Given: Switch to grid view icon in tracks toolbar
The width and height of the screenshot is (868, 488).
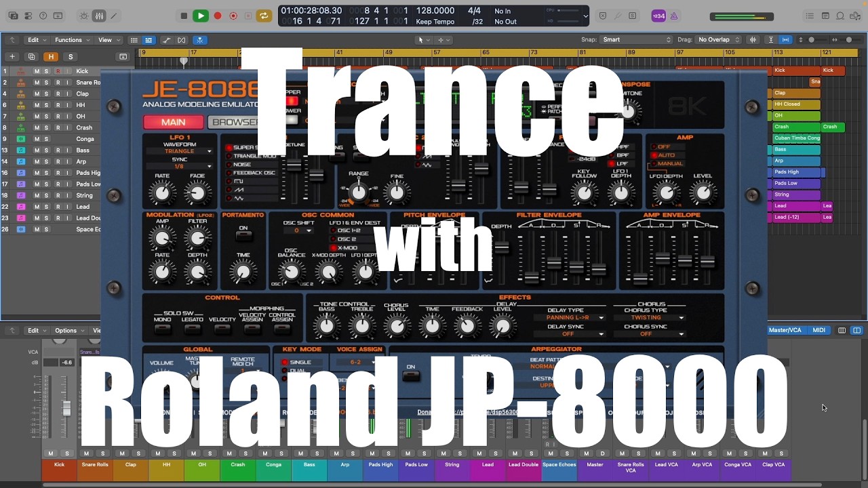Looking at the screenshot, I should pyautogui.click(x=134, y=40).
